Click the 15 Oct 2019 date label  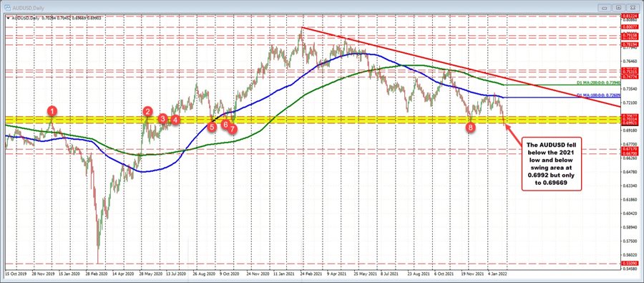[x=15, y=273]
